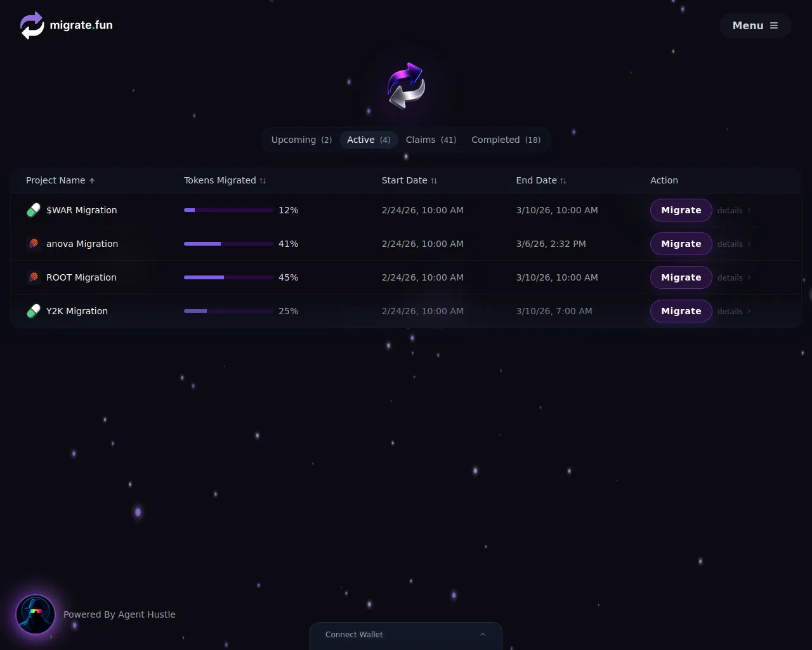Sort by End Date arrows icon
812x650 pixels.
click(563, 181)
